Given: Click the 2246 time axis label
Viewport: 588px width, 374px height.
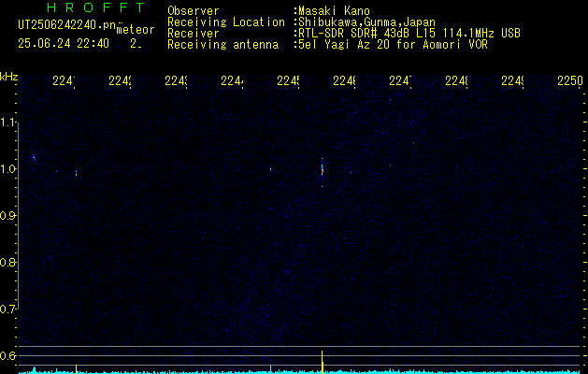Looking at the screenshot, I should (344, 80).
